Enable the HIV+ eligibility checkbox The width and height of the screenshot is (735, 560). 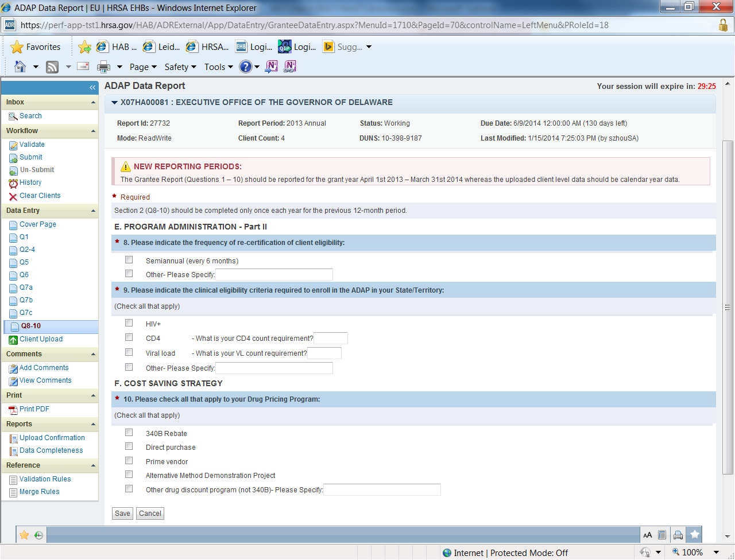[129, 323]
